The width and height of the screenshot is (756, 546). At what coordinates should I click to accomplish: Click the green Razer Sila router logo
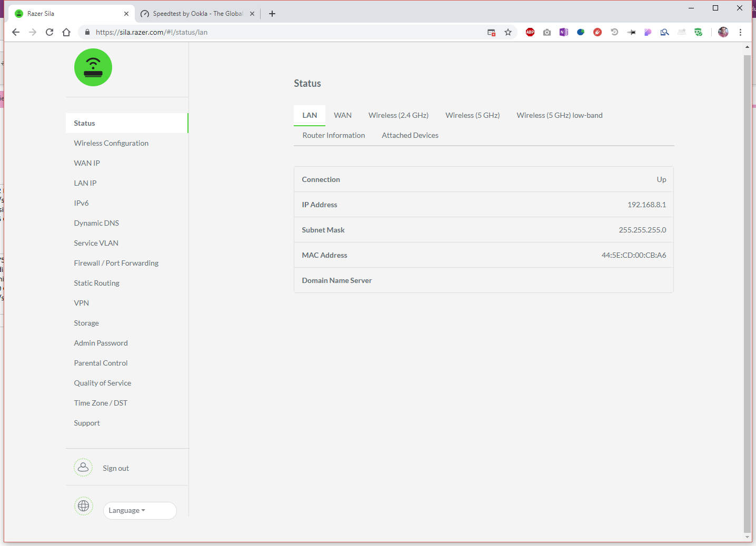coord(93,67)
